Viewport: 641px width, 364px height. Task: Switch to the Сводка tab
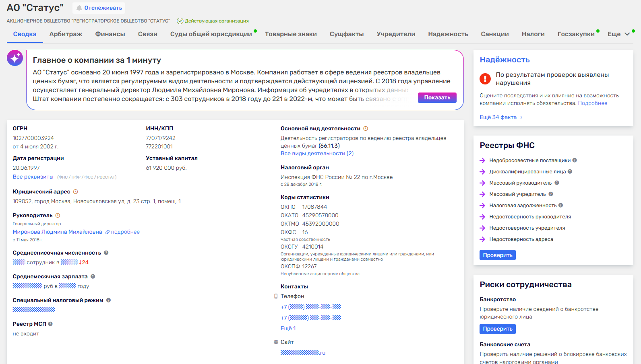click(25, 34)
